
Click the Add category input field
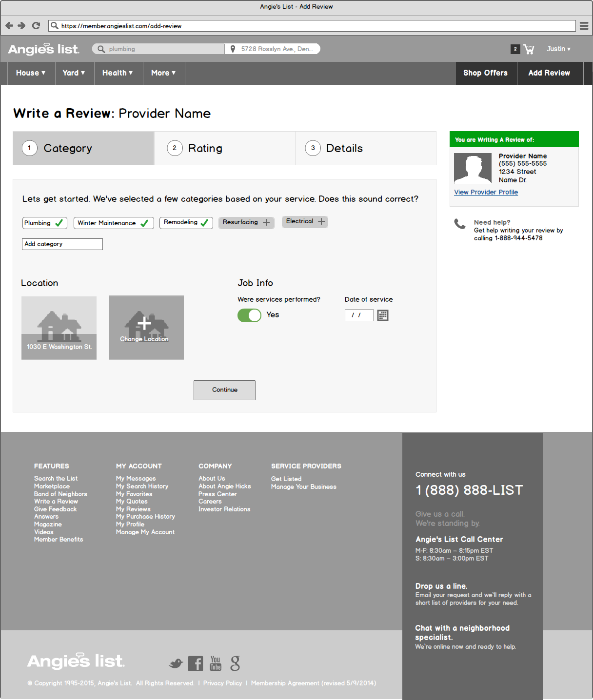coord(62,244)
